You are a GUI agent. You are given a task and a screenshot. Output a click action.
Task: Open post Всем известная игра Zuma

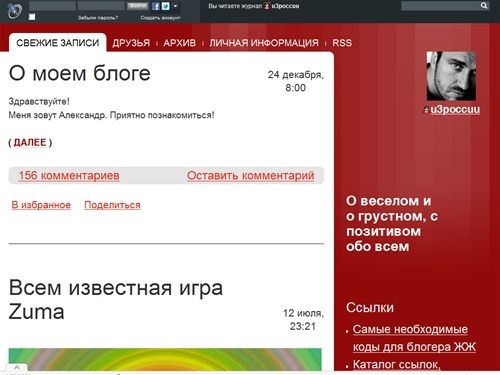116,299
